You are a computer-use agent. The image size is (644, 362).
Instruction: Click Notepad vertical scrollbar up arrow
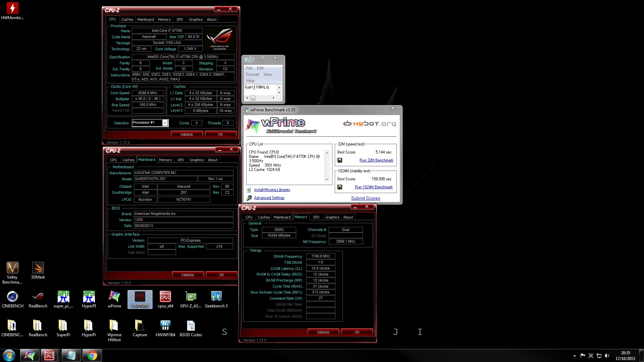click(279, 87)
